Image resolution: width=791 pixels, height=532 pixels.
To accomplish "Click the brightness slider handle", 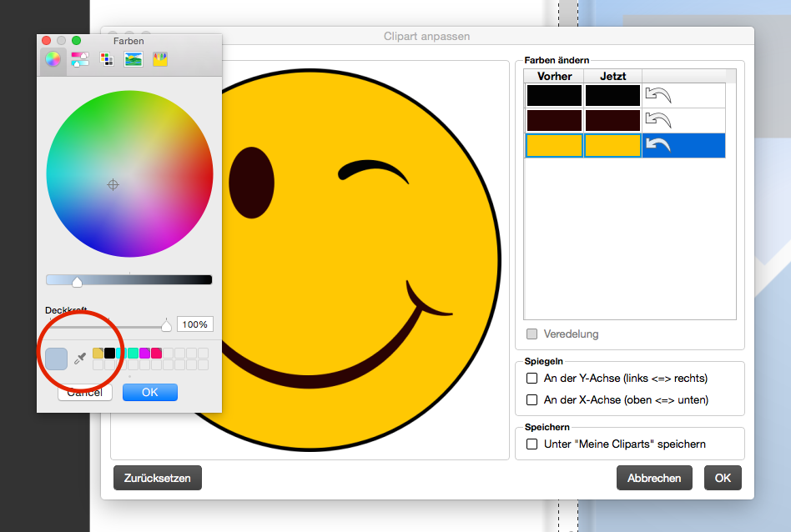I will [x=77, y=282].
